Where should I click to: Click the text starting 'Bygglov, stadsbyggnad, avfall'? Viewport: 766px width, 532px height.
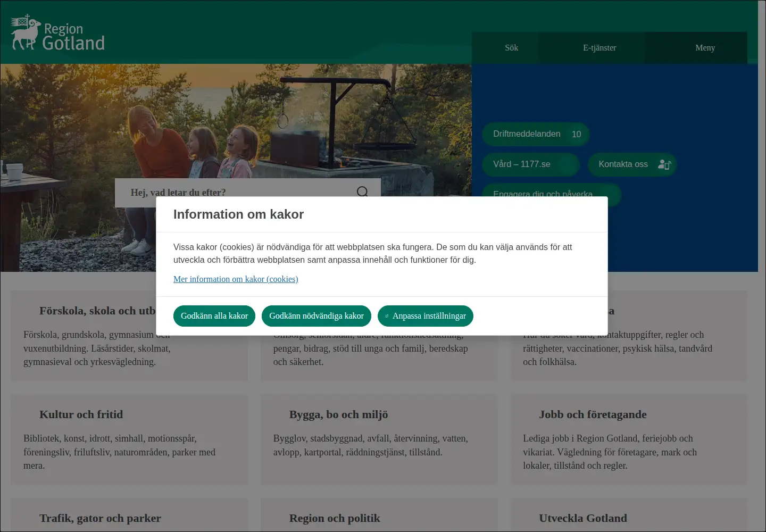pyautogui.click(x=371, y=445)
